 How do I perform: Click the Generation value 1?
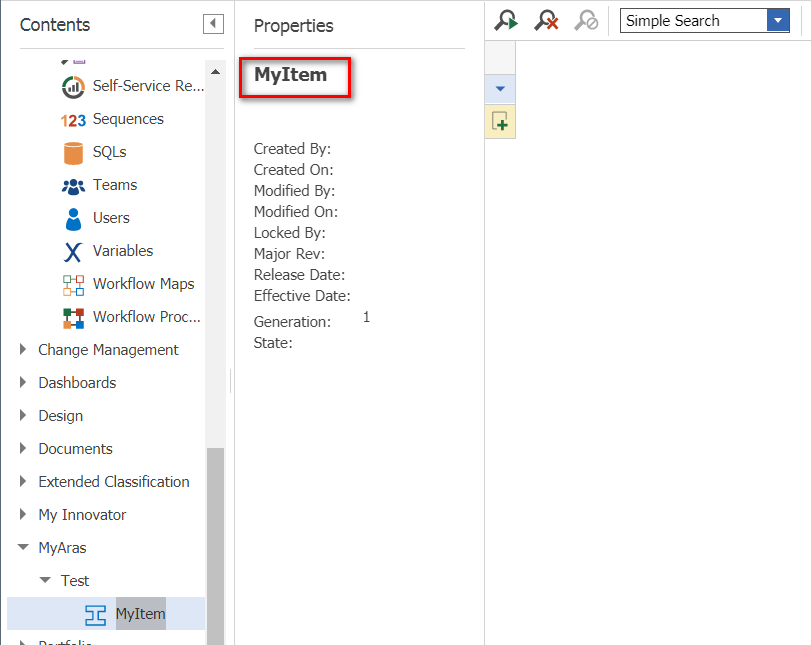[x=366, y=317]
